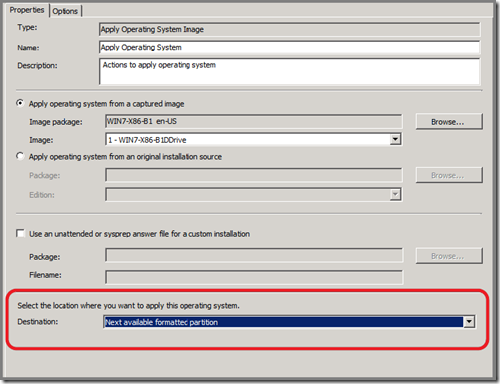Click the Description text box
Image resolution: width=500 pixels, height=384 pixels.
click(x=289, y=71)
